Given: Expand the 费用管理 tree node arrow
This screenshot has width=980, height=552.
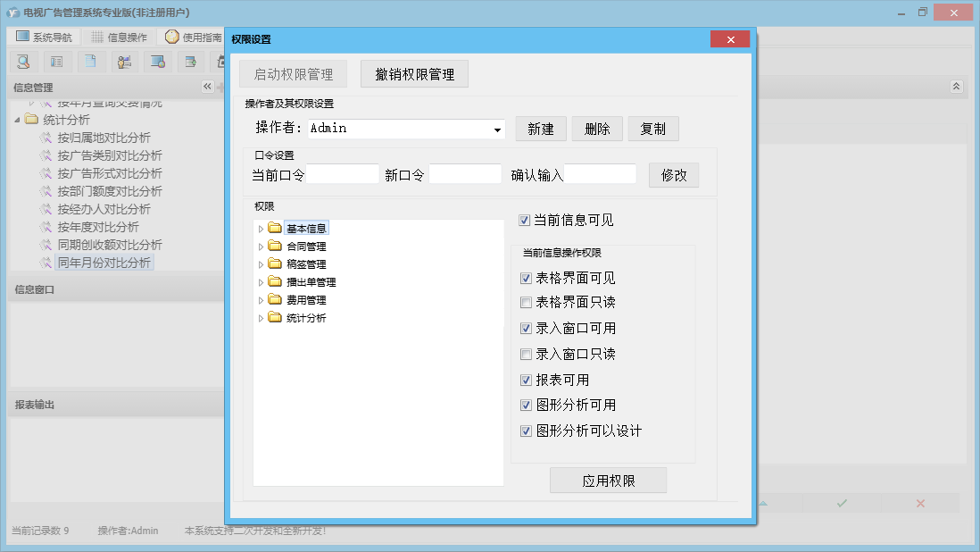Looking at the screenshot, I should pos(261,300).
